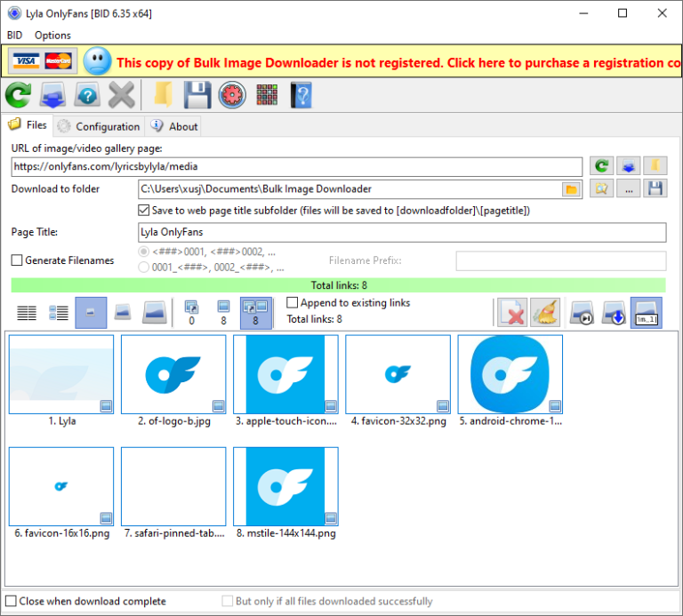Click the red X delete icon above thumbnails

(x=511, y=313)
